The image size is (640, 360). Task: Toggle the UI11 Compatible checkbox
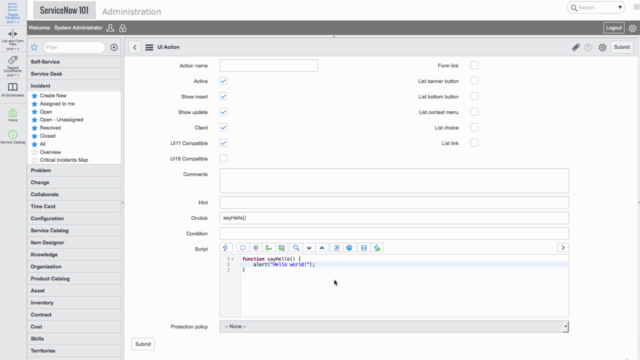click(223, 143)
